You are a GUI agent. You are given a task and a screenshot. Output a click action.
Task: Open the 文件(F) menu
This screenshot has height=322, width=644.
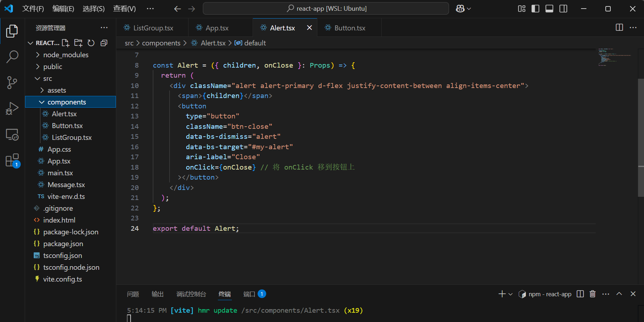(33, 9)
